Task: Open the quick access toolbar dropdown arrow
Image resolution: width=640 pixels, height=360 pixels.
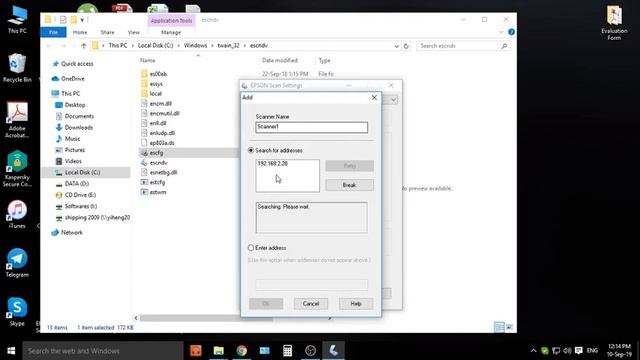Action: [82, 20]
